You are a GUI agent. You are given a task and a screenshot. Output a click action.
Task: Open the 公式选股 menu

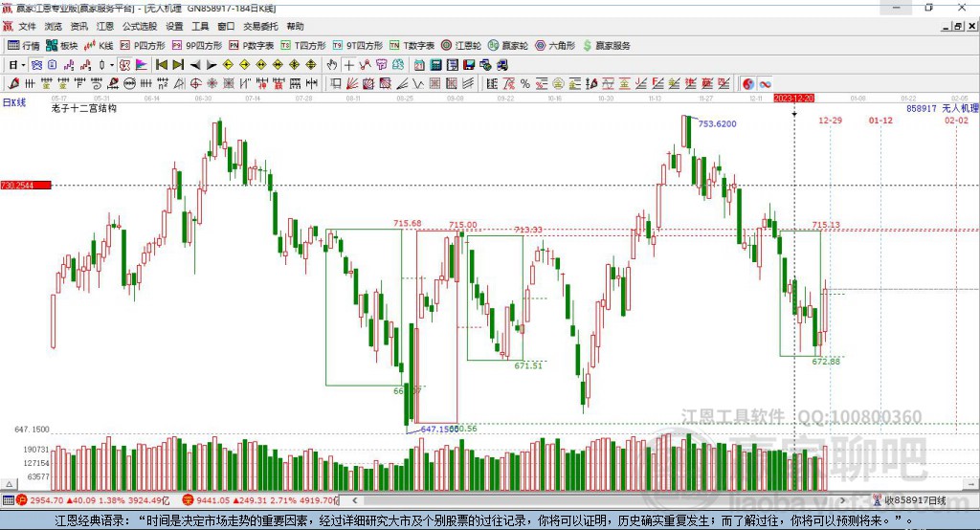[140, 26]
